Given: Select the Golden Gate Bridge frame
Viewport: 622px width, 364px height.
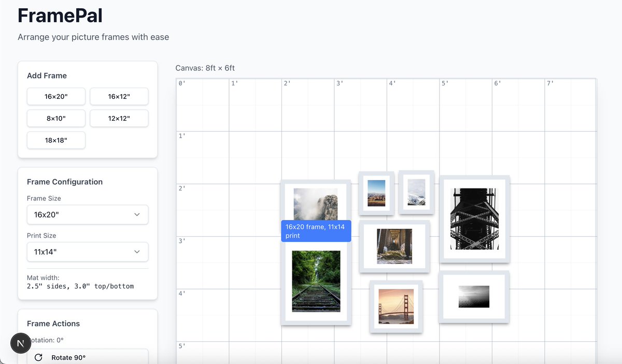Looking at the screenshot, I should pyautogui.click(x=396, y=307).
